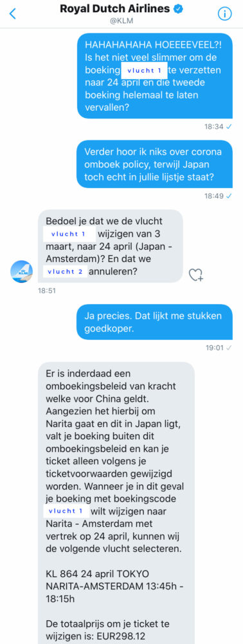Select the 'Ja precies' sent message bubble
The image size is (243, 644).
click(155, 322)
